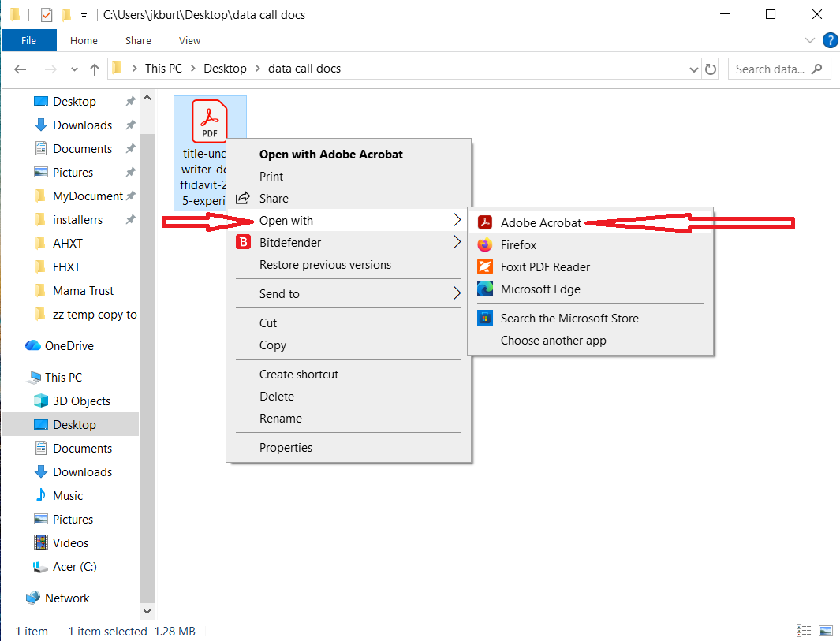This screenshot has height=641, width=840.
Task: Select This PC in the navigation pane
Action: tap(62, 377)
